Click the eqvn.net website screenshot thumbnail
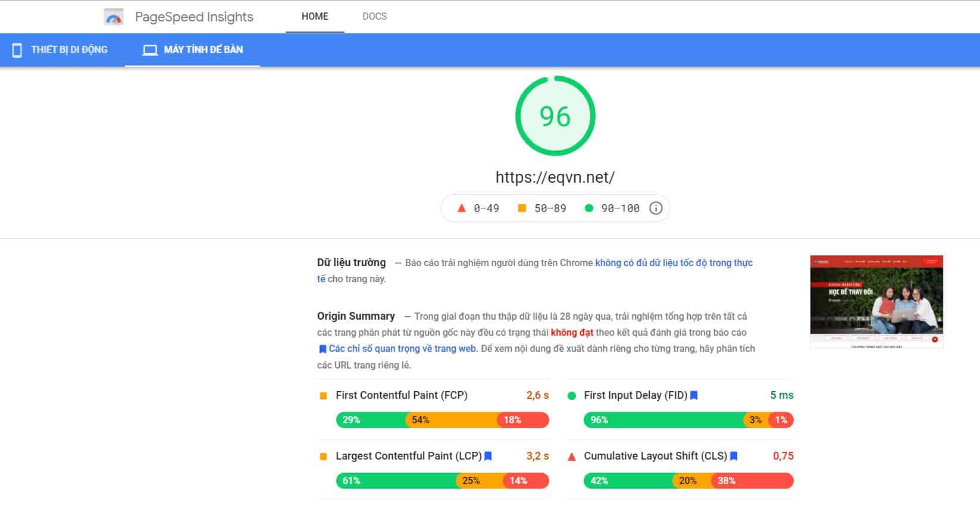Screen dimensions: 980x509 pyautogui.click(x=876, y=302)
